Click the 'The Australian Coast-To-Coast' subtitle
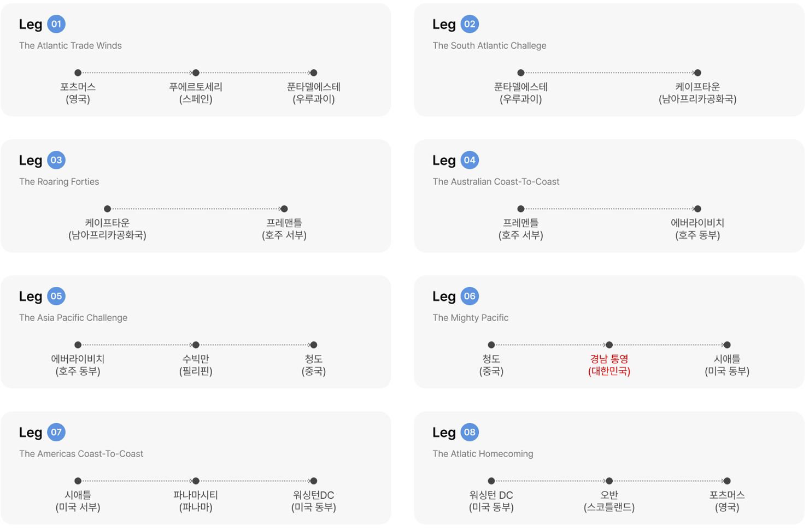Image resolution: width=809 pixels, height=532 pixels. [496, 181]
